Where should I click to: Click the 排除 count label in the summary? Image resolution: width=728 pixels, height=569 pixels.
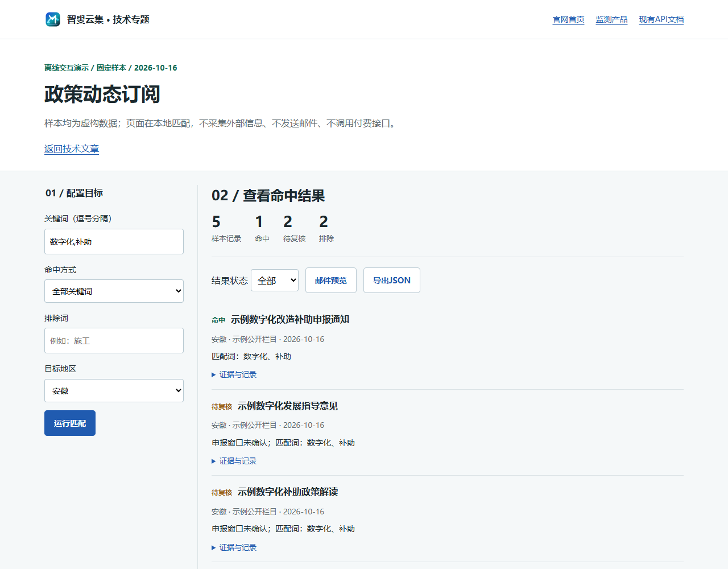pos(326,238)
